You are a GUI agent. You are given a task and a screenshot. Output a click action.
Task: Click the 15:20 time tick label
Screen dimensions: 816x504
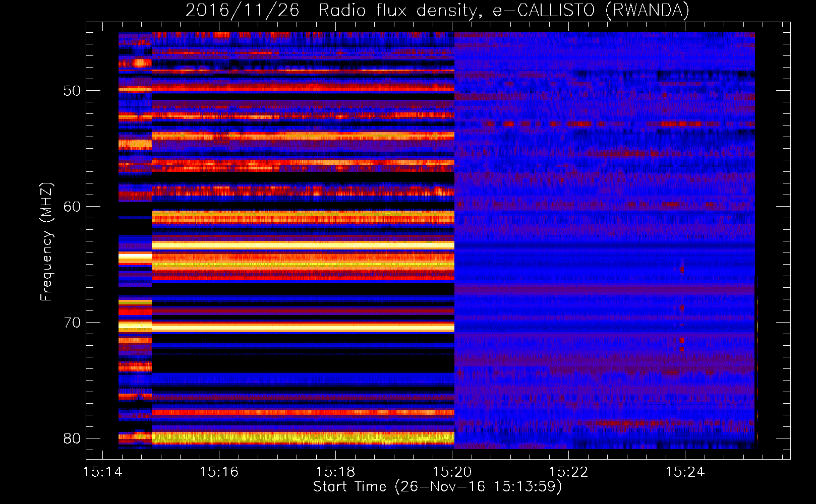click(452, 472)
